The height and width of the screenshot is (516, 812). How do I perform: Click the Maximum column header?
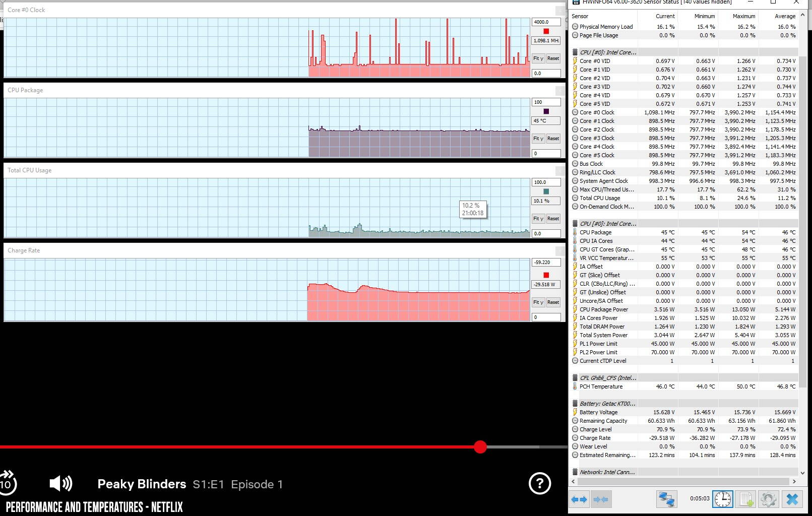(738, 16)
